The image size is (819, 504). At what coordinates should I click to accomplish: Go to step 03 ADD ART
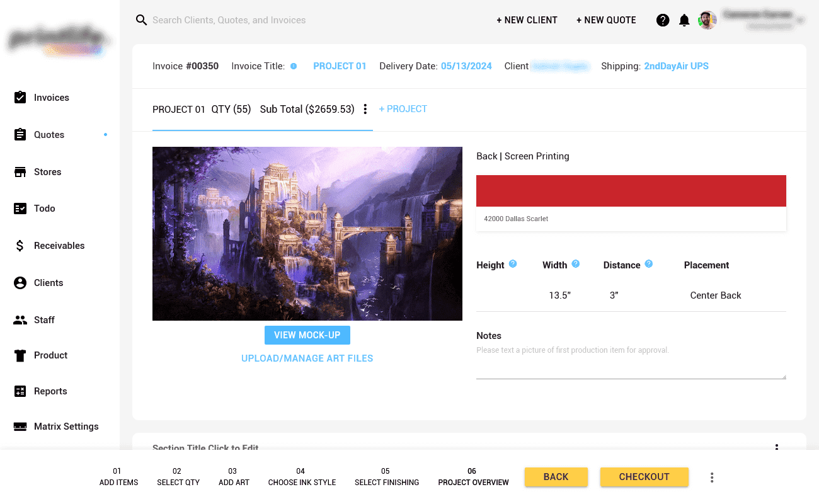(234, 477)
